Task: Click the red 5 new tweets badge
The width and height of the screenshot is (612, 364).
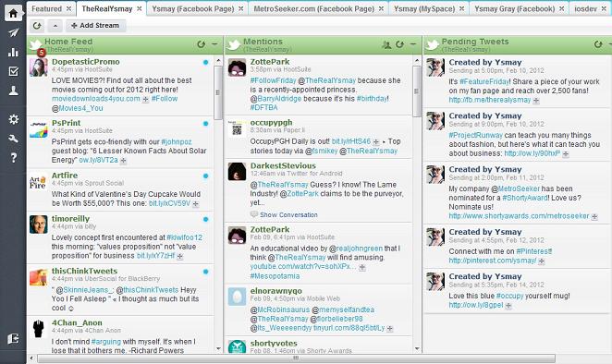Action: point(41,53)
